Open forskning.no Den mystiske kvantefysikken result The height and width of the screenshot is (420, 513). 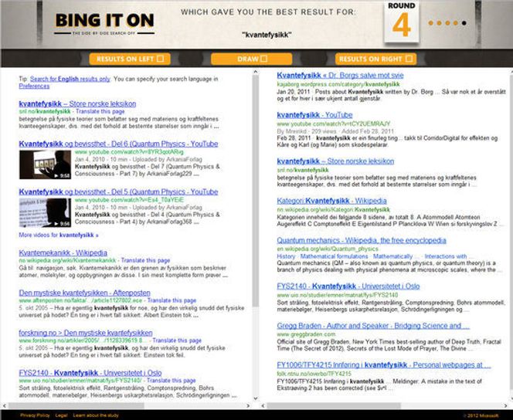click(86, 333)
